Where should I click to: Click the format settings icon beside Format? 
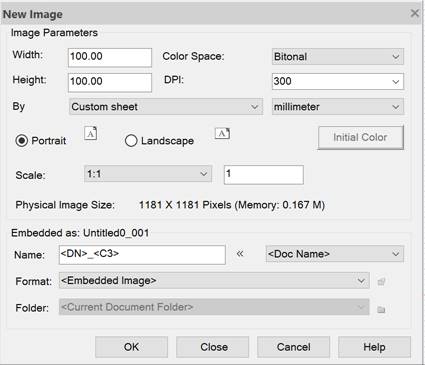click(x=381, y=282)
